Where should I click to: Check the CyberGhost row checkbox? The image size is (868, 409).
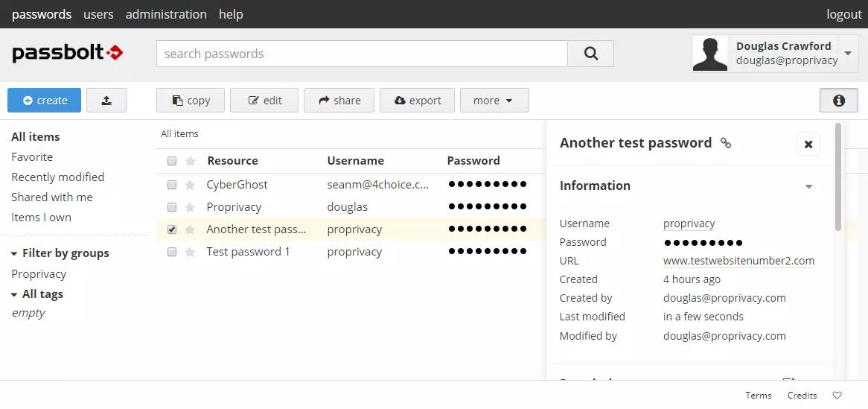(x=172, y=185)
